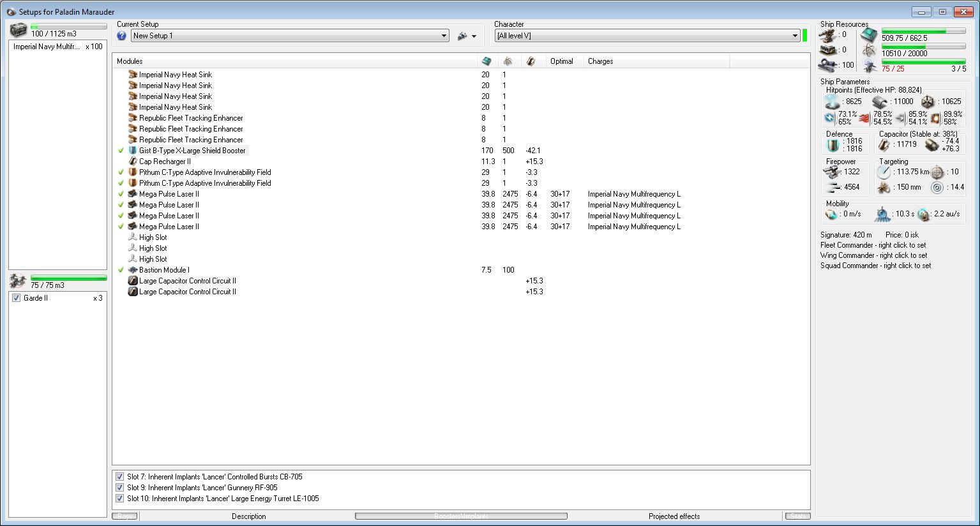
Task: Click the launcher hardpoints icon in Ship Resources
Action: pos(828,50)
